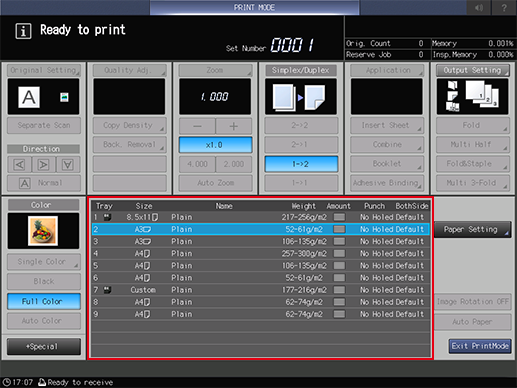
Task: Click the zoom plus button
Action: tap(234, 126)
